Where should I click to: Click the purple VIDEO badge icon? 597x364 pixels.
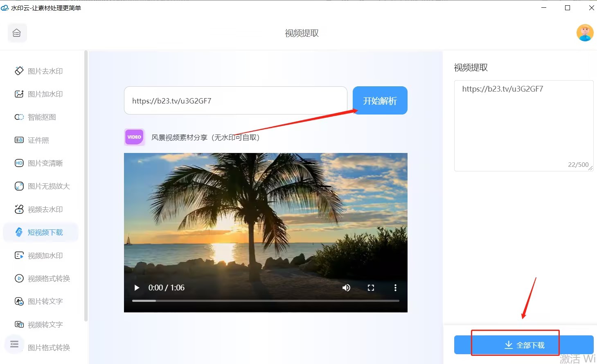pyautogui.click(x=134, y=137)
